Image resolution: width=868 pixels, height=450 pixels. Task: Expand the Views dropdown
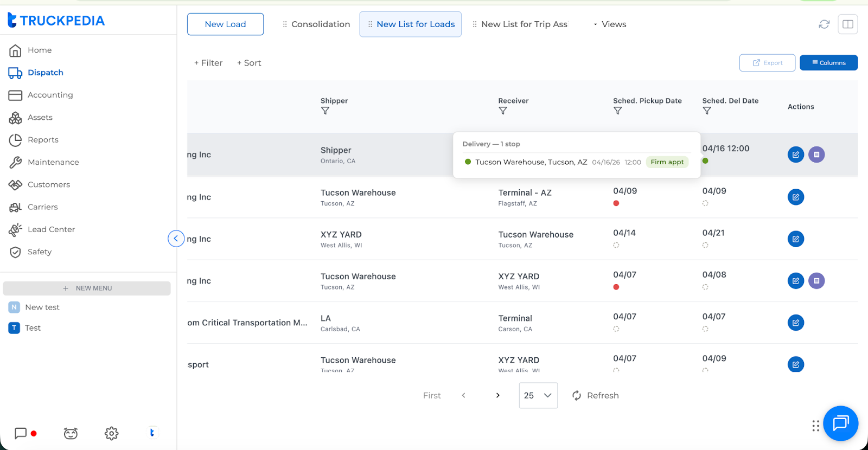pos(610,24)
